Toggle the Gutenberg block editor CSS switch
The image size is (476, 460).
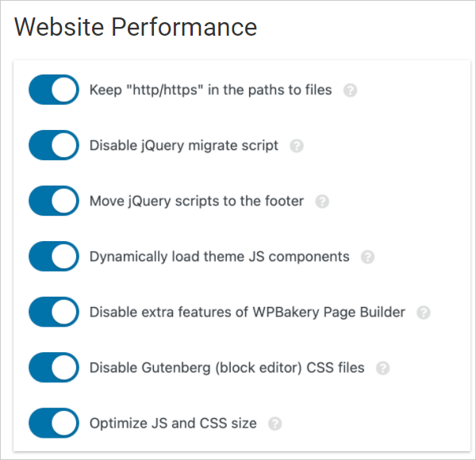[x=54, y=368]
